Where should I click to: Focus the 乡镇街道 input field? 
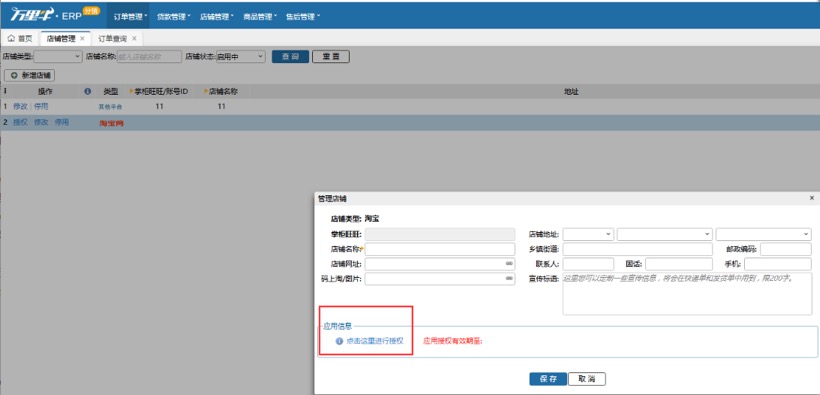coord(637,249)
